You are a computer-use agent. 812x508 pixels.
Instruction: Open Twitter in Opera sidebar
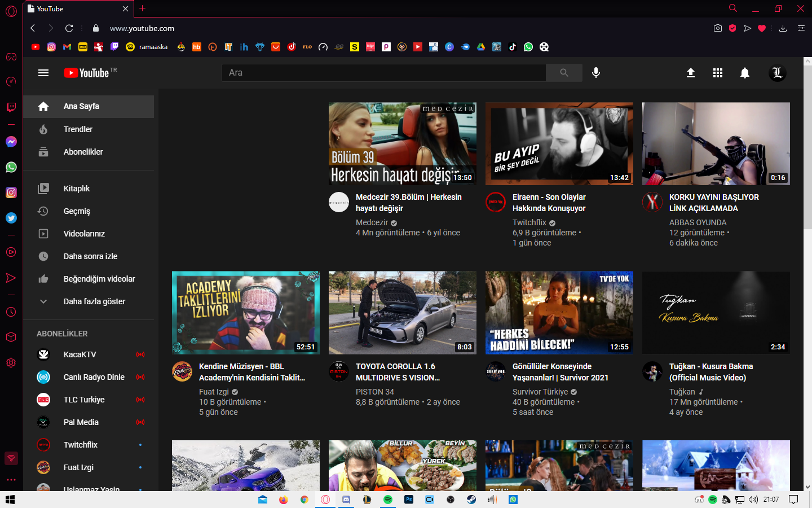click(11, 218)
